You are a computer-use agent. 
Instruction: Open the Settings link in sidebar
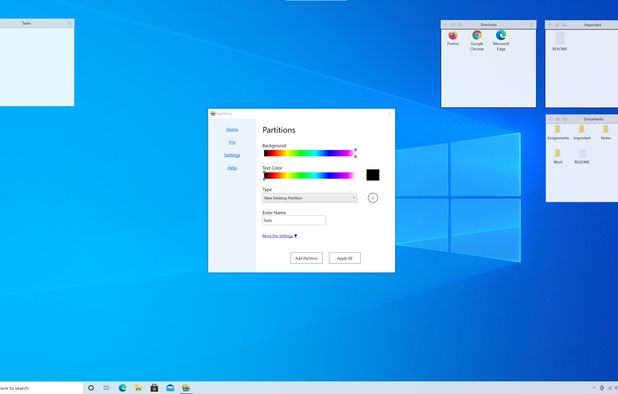232,155
